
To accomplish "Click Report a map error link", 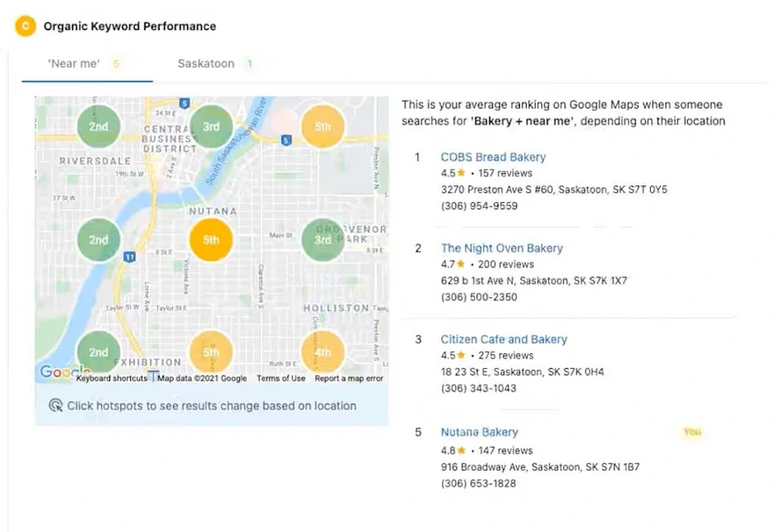I will point(349,378).
